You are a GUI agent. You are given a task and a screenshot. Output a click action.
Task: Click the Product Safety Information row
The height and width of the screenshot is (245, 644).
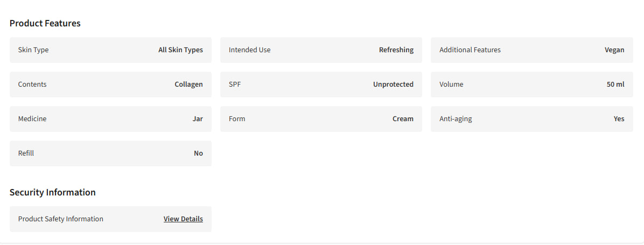click(110, 219)
